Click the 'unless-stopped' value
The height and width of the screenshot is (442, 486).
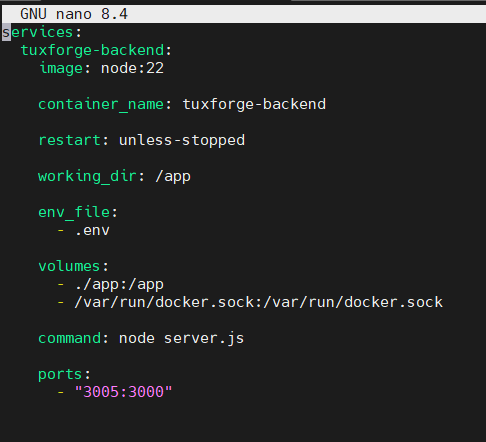(x=182, y=140)
